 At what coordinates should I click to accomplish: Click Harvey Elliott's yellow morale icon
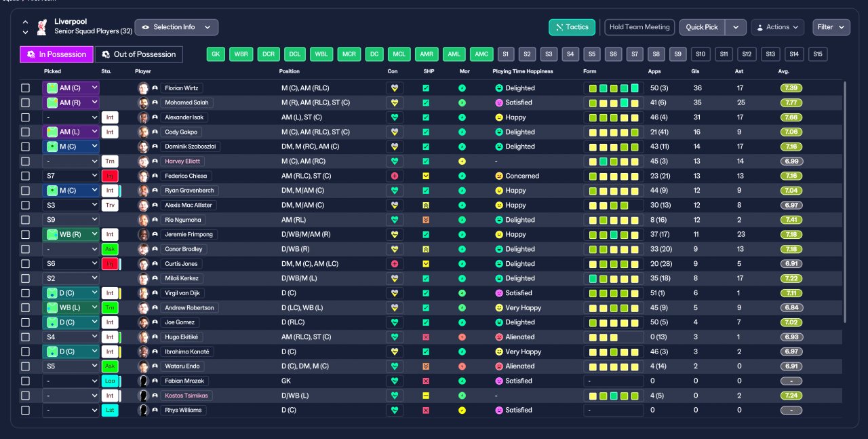pos(462,161)
